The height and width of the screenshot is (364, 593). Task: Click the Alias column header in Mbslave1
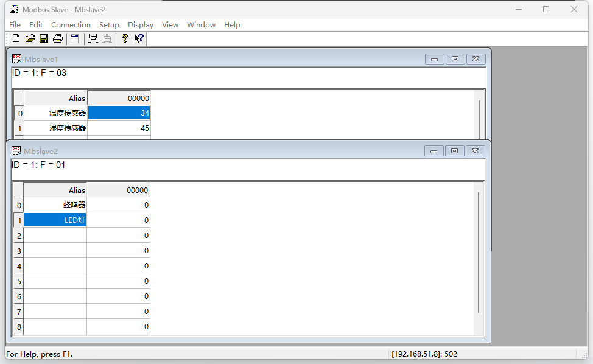[56, 98]
